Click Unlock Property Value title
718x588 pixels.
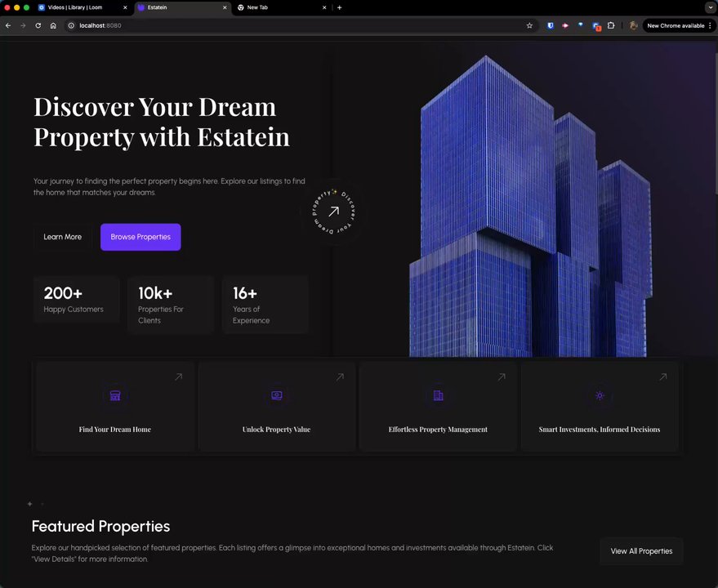pyautogui.click(x=277, y=430)
